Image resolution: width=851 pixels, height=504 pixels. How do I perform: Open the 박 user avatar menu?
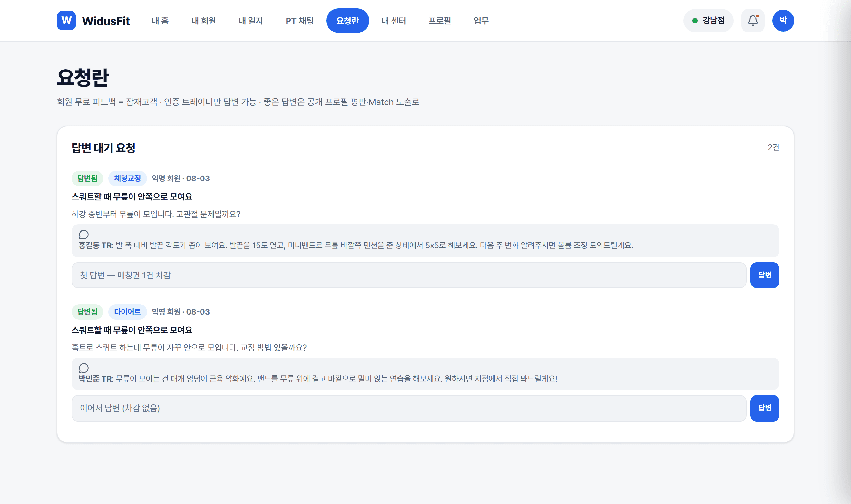pos(783,20)
